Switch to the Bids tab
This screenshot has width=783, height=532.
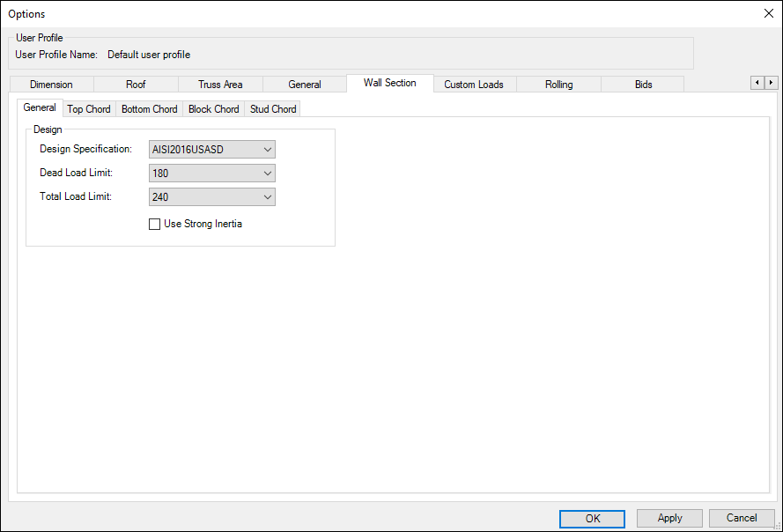[x=643, y=85]
